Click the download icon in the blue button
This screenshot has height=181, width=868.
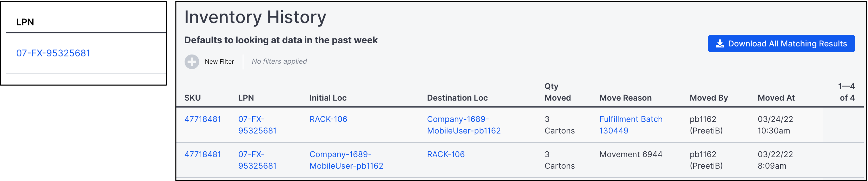click(720, 44)
